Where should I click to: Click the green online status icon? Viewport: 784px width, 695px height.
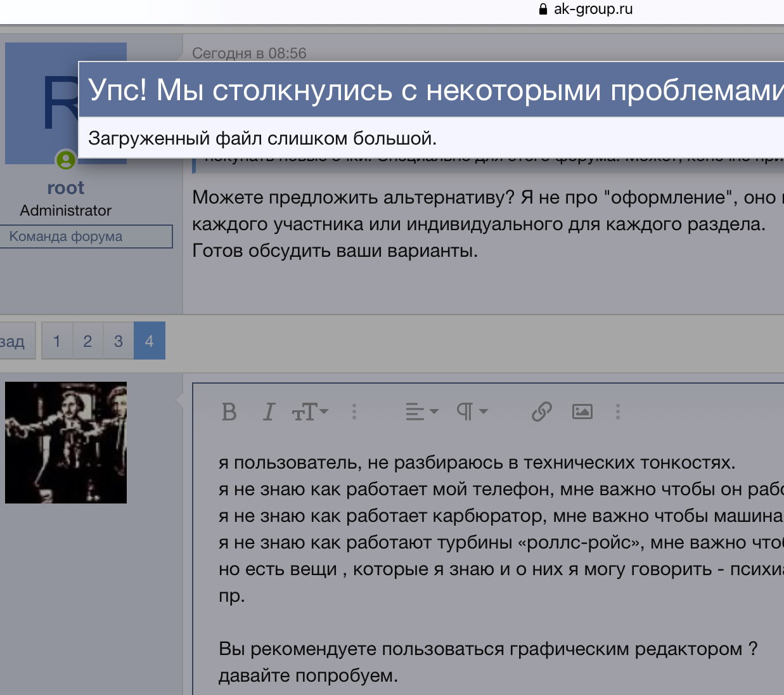click(66, 160)
